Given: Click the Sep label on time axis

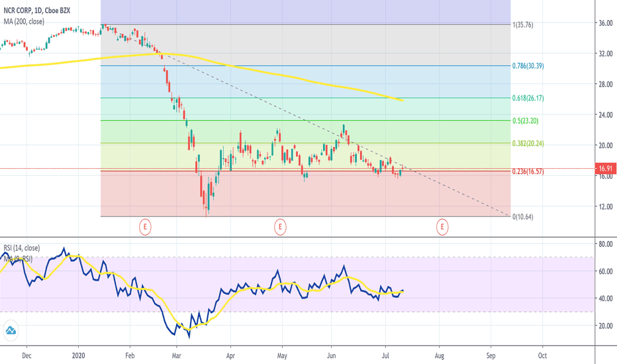Looking at the screenshot, I should [x=491, y=356].
